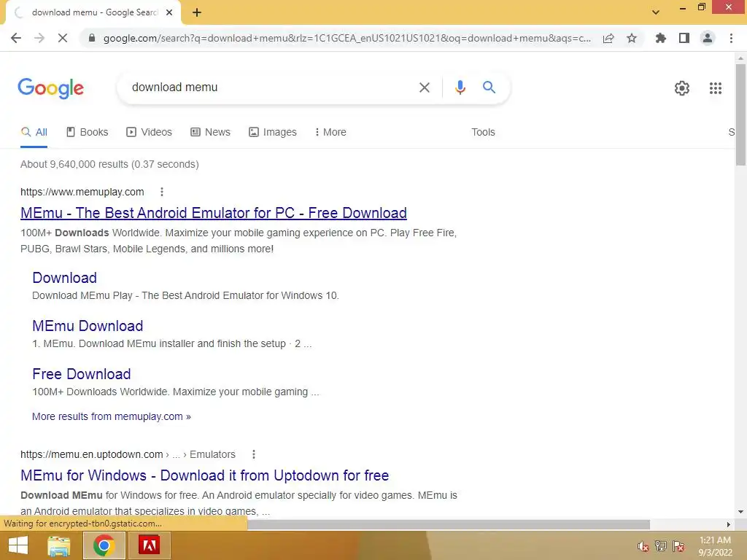Open the Free Download sitelink
The width and height of the screenshot is (747, 560).
(x=82, y=374)
